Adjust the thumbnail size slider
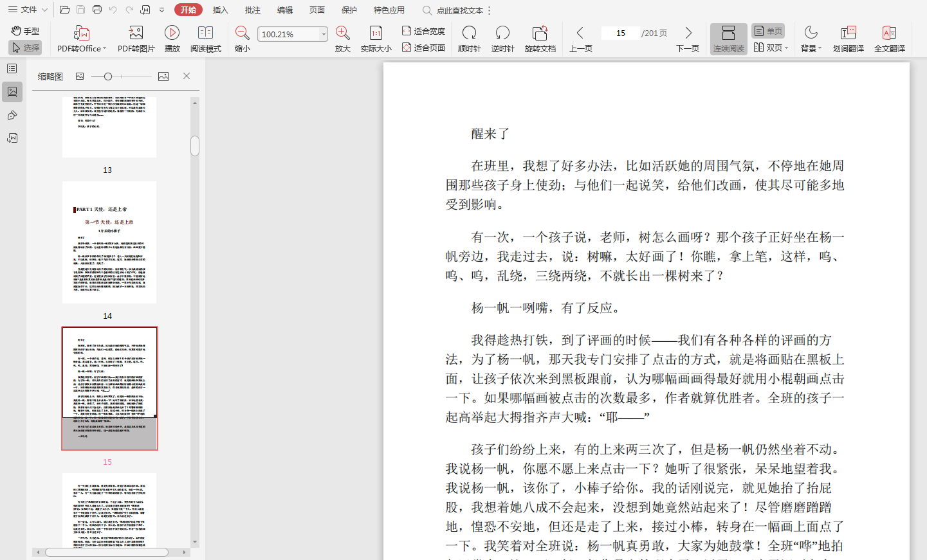Viewport: 927px width, 560px height. [108, 77]
